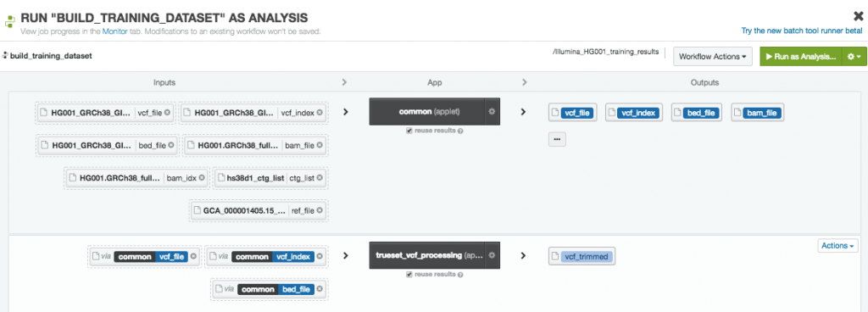This screenshot has height=312, width=868.
Task: Open the Workflow Actions dropdown
Action: (712, 57)
